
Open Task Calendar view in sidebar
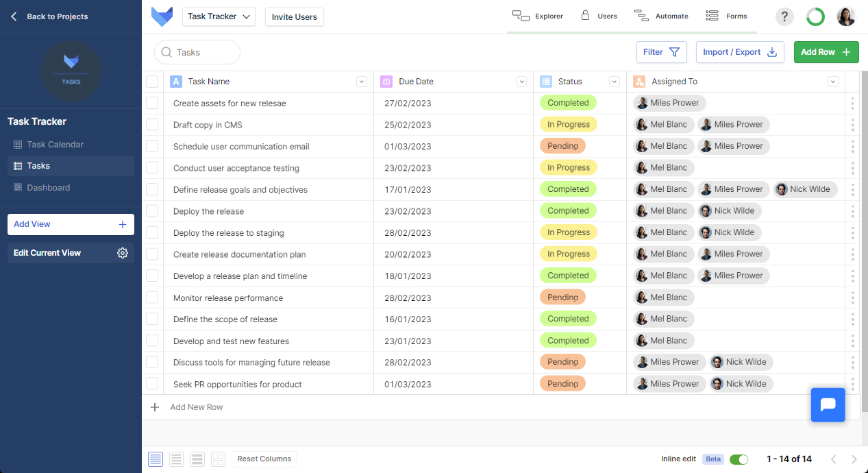(x=55, y=145)
